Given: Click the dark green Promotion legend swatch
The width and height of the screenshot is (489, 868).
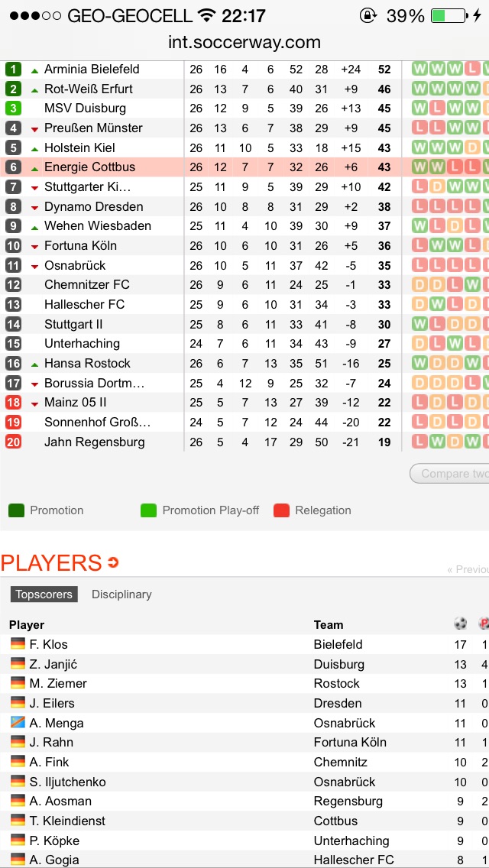Looking at the screenshot, I should [x=16, y=510].
